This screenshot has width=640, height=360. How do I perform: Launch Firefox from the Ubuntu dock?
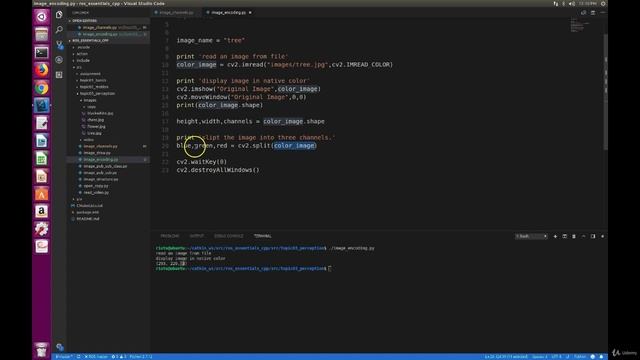[x=41, y=70]
